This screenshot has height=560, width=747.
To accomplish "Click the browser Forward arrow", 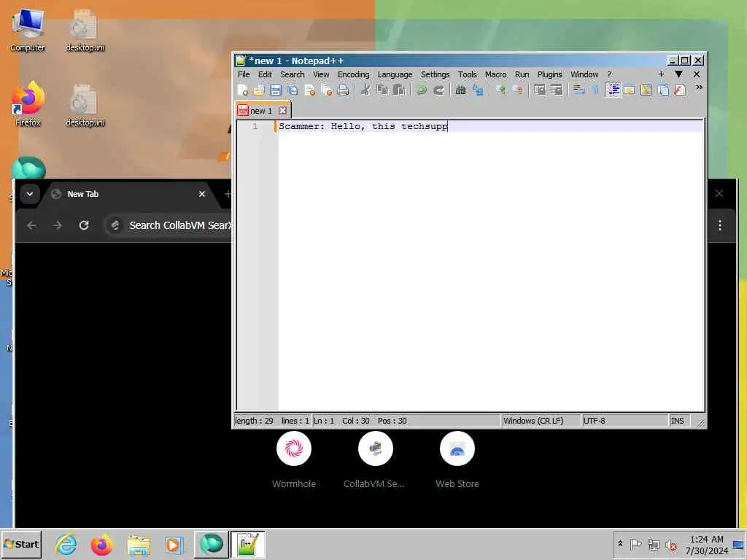I will pyautogui.click(x=58, y=225).
